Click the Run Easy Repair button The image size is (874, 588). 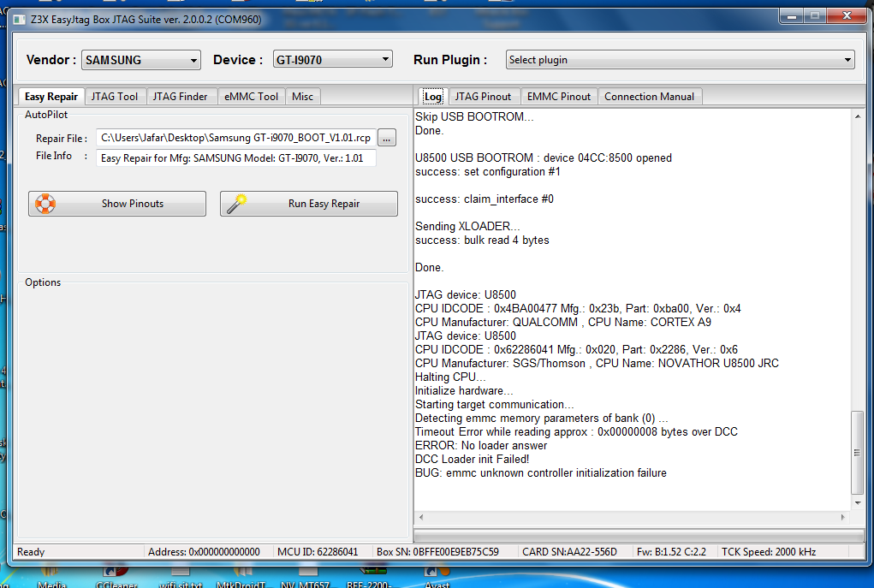tap(309, 204)
